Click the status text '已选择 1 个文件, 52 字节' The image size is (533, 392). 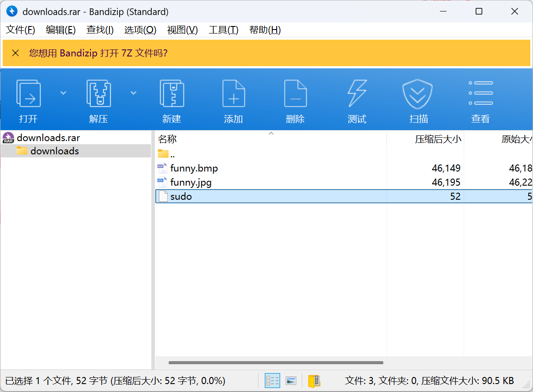point(56,381)
